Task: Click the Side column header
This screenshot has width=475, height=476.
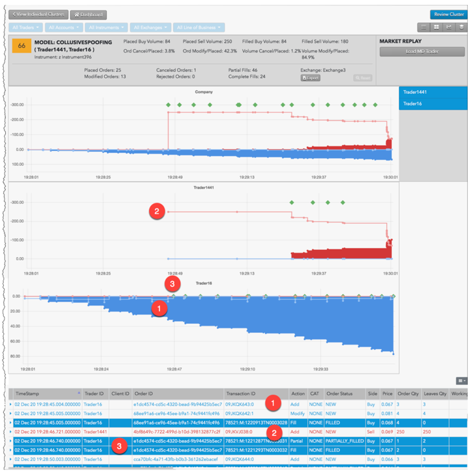Action: click(x=373, y=394)
